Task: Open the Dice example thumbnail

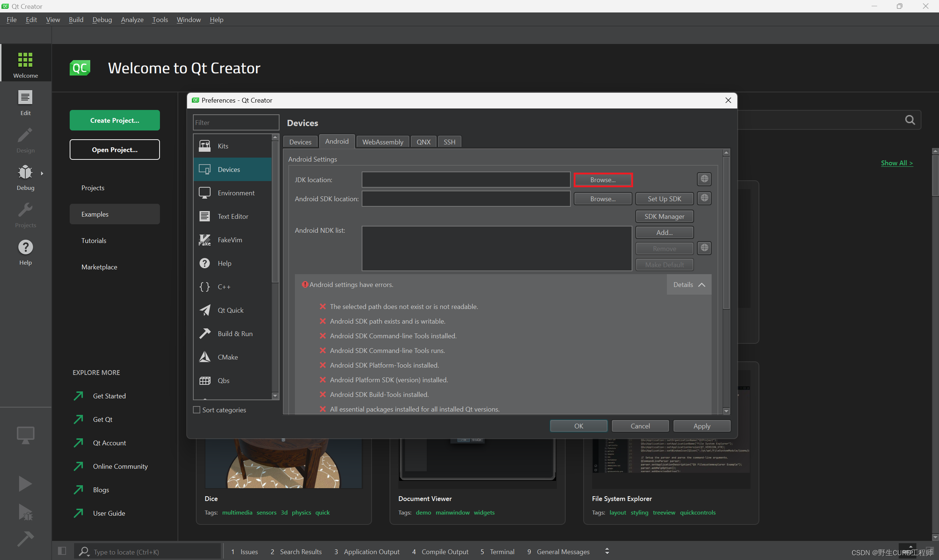Action: tap(283, 463)
